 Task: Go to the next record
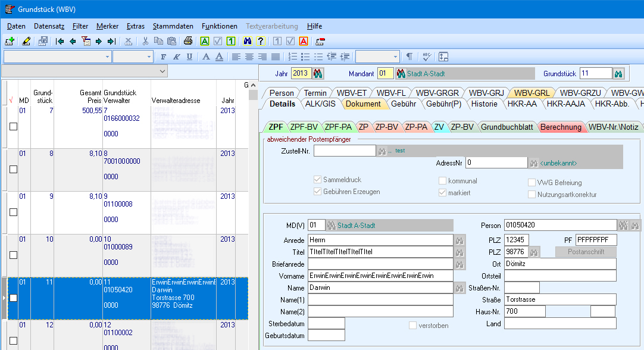[x=99, y=41]
